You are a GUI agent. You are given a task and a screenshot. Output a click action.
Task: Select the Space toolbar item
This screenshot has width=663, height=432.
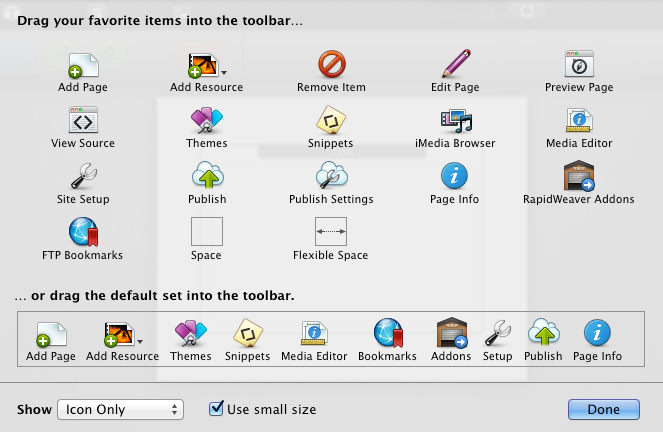(x=207, y=231)
